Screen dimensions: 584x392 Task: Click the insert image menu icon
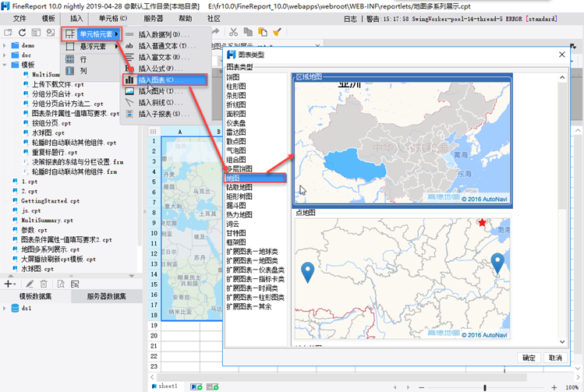[129, 91]
